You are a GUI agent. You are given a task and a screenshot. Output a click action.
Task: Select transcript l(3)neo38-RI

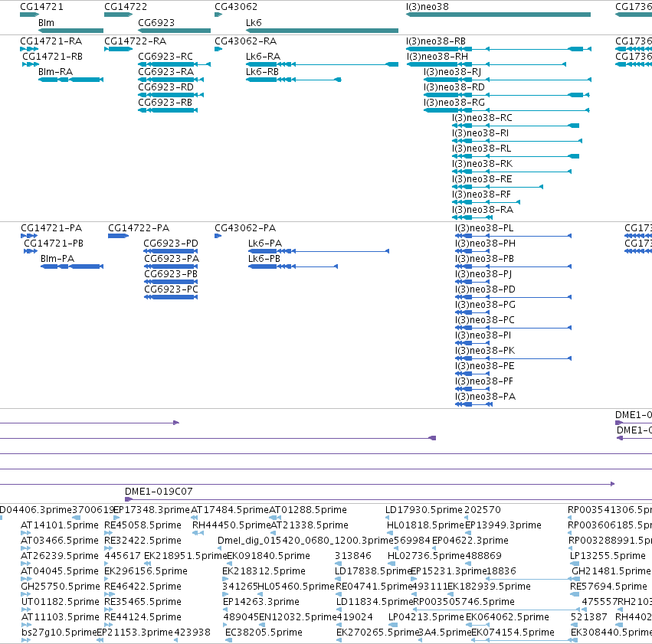tap(480, 133)
